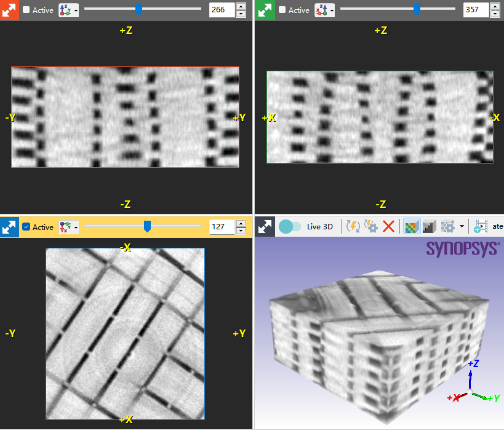Expand the 3D rendering view
504x431 pixels.
[265, 226]
